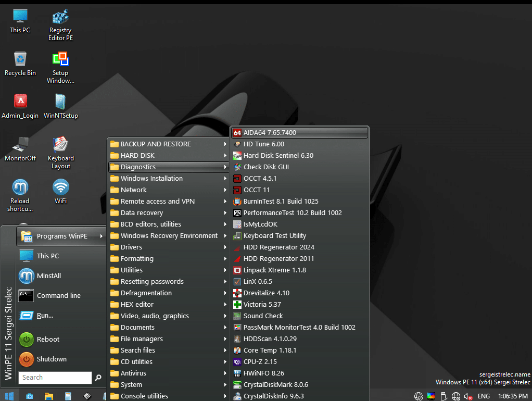Expand the BCD editors, utilities submenu

[x=168, y=224]
